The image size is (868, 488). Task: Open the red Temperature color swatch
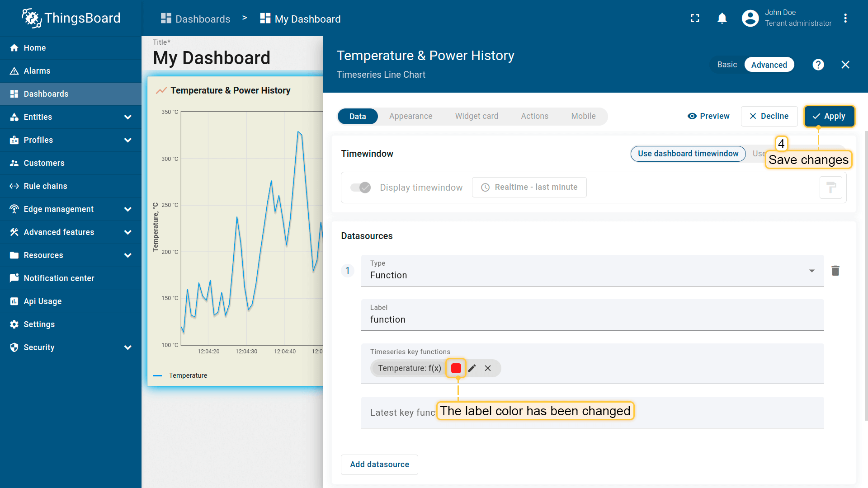click(x=456, y=368)
